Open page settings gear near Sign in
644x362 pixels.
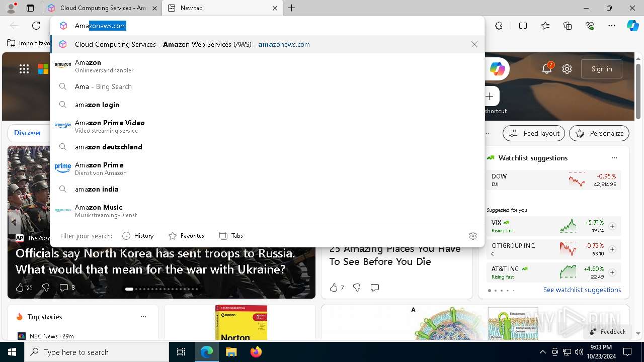point(567,69)
